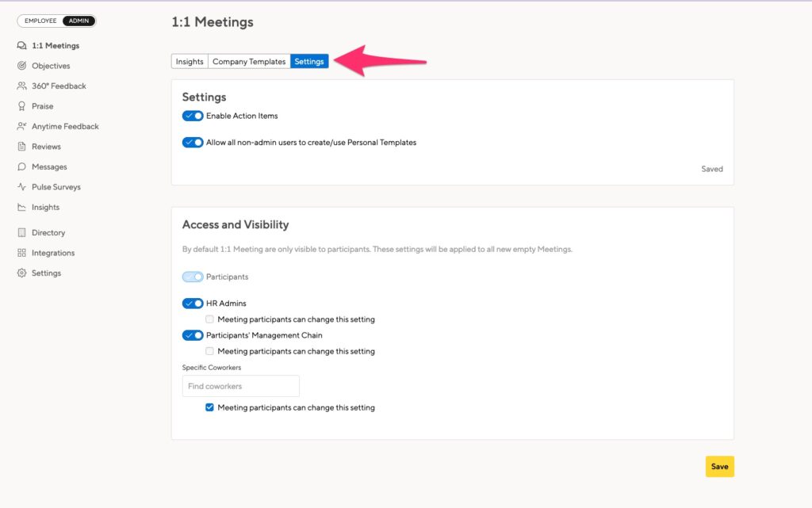Click the '1:1 Meetings' page title
This screenshot has width=812, height=508.
pyautogui.click(x=213, y=21)
